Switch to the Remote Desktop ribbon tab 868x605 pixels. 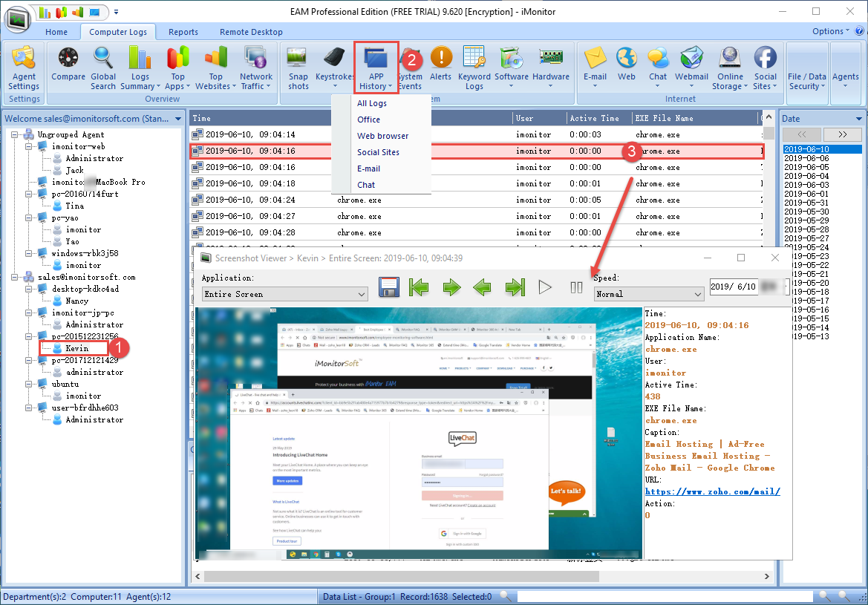(x=251, y=32)
